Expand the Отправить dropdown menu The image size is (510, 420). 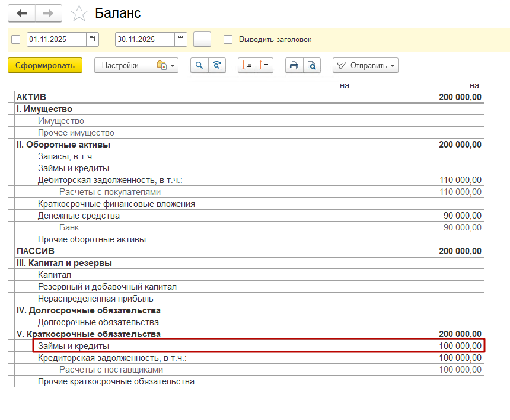point(365,66)
